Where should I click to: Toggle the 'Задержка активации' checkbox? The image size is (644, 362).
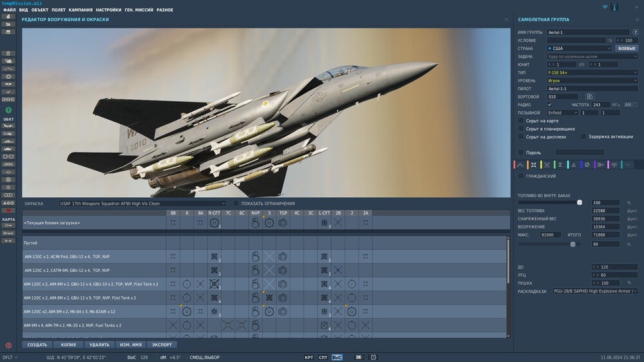[583, 137]
